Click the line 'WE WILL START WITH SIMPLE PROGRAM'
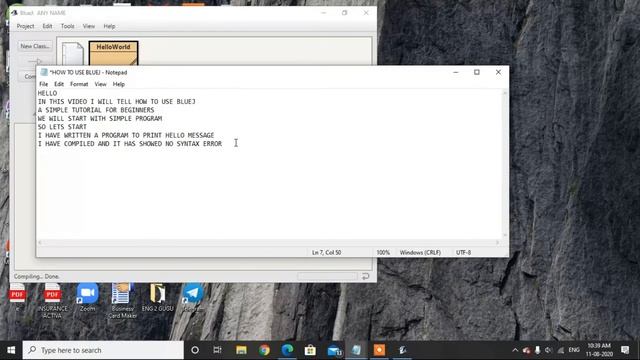This screenshot has width=640, height=360. [x=100, y=118]
